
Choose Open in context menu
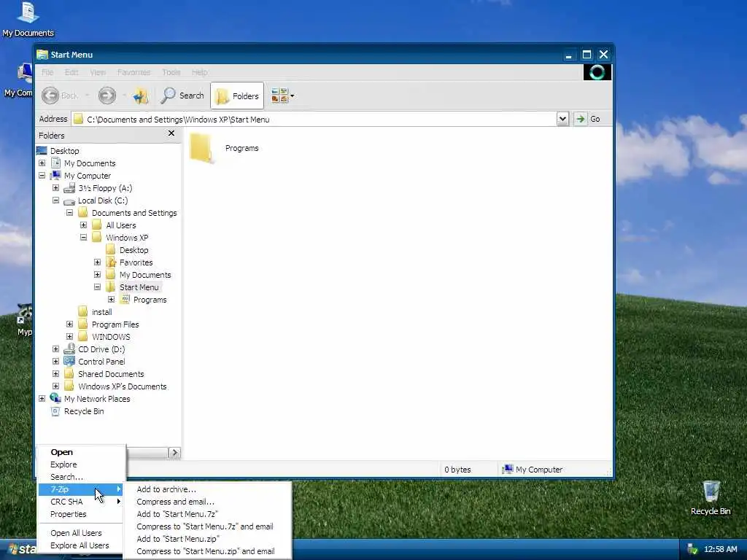(x=80, y=452)
